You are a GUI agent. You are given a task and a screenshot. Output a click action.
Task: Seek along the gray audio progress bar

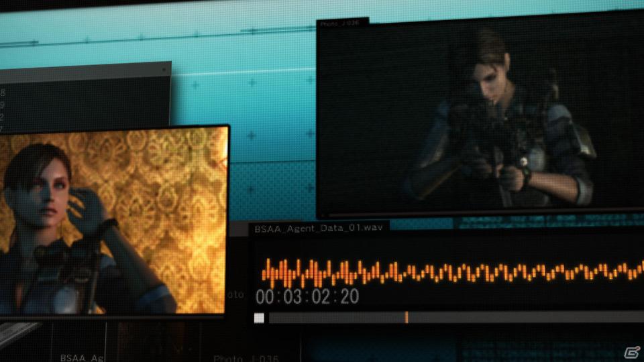[x=456, y=317]
